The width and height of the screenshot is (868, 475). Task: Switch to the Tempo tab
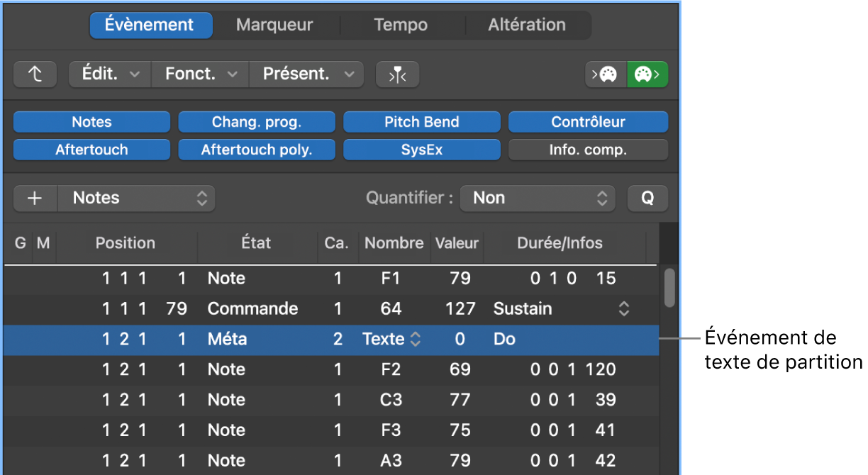[401, 24]
